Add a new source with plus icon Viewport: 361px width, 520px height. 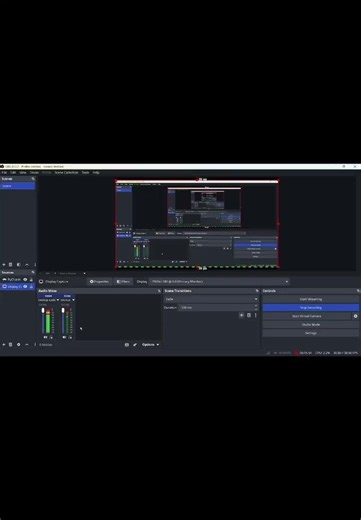coord(4,345)
